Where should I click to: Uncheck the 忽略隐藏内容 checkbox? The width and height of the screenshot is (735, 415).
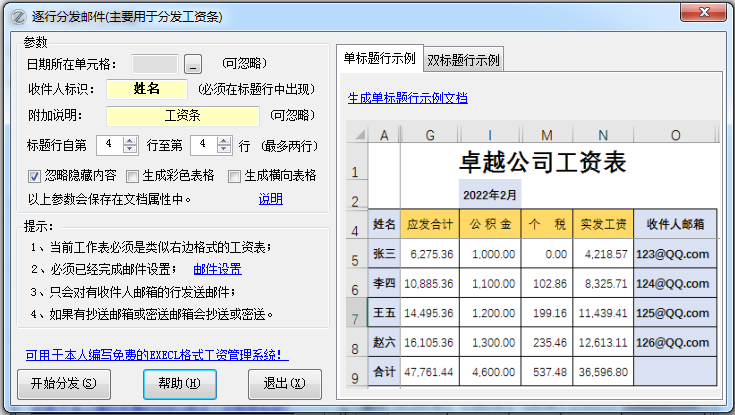click(36, 176)
